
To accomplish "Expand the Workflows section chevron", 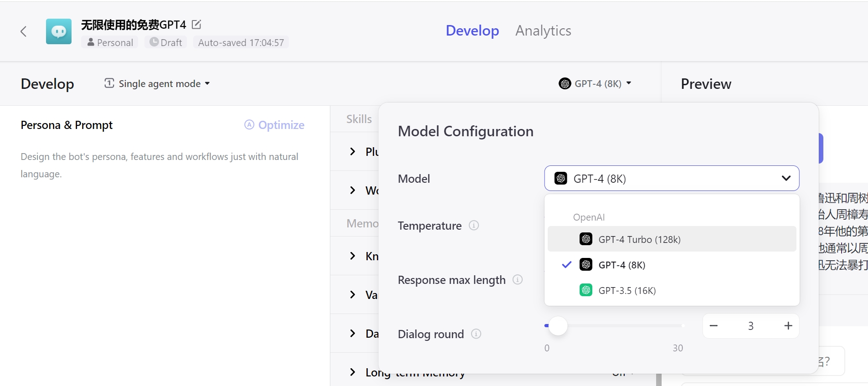I will (x=352, y=190).
